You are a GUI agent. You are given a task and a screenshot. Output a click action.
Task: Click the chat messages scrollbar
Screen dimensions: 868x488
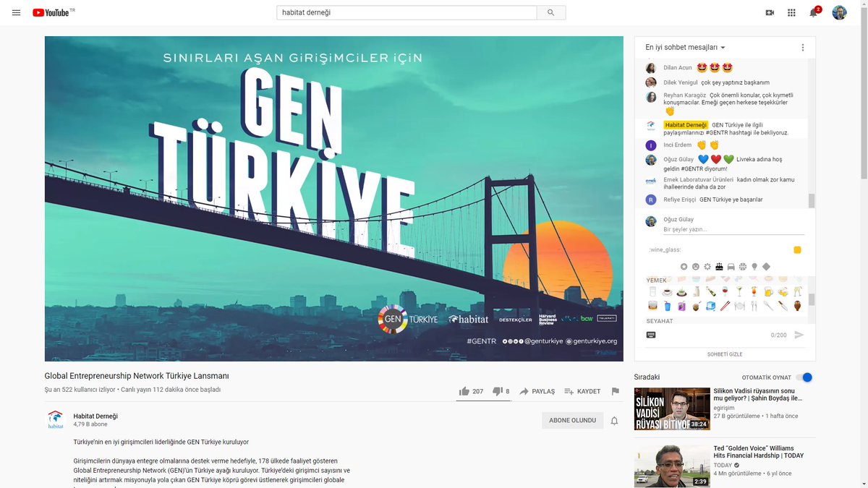click(812, 200)
